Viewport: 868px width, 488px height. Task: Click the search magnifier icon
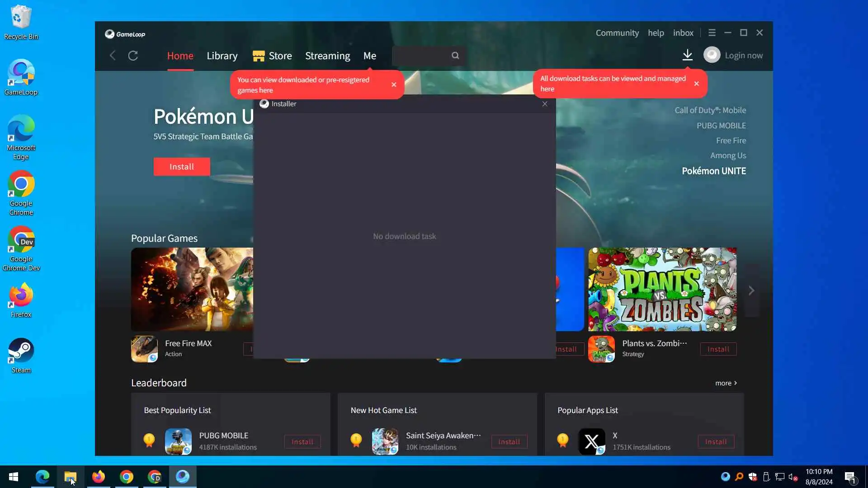click(455, 56)
